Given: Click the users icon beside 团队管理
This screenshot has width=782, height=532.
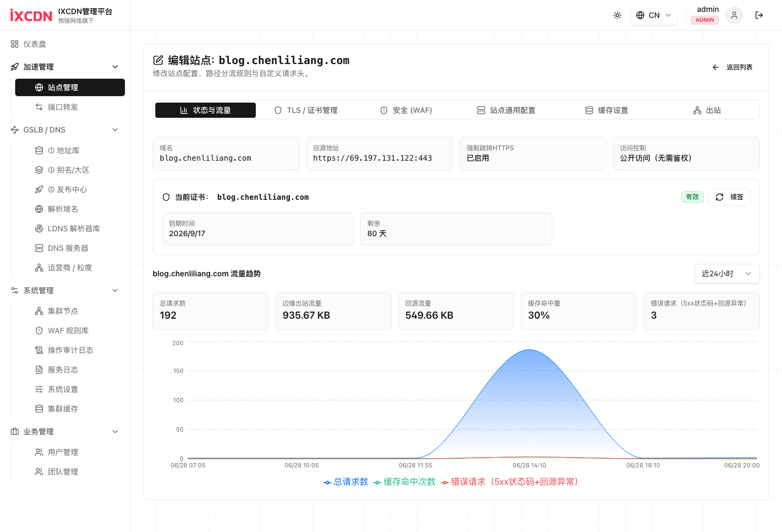Looking at the screenshot, I should [x=39, y=472].
